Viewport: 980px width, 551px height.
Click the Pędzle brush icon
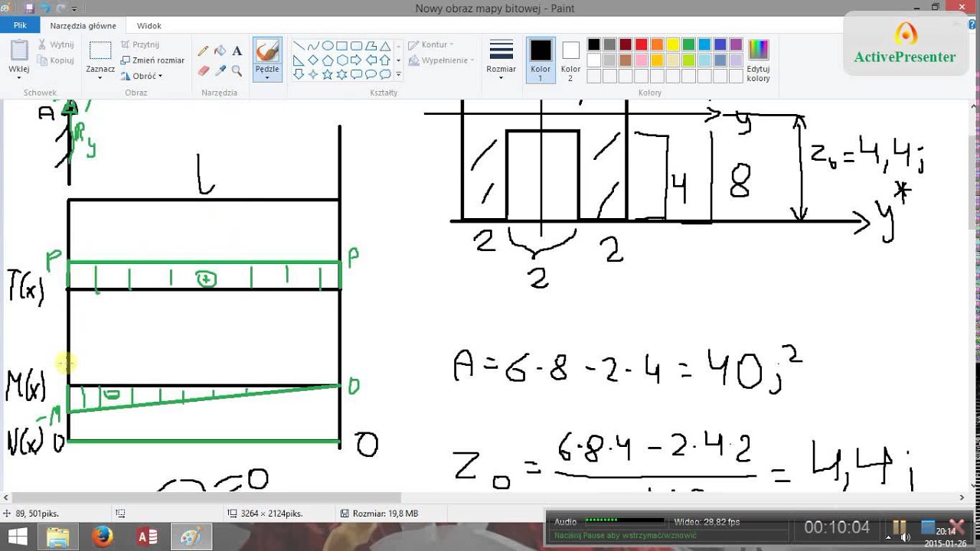(267, 51)
